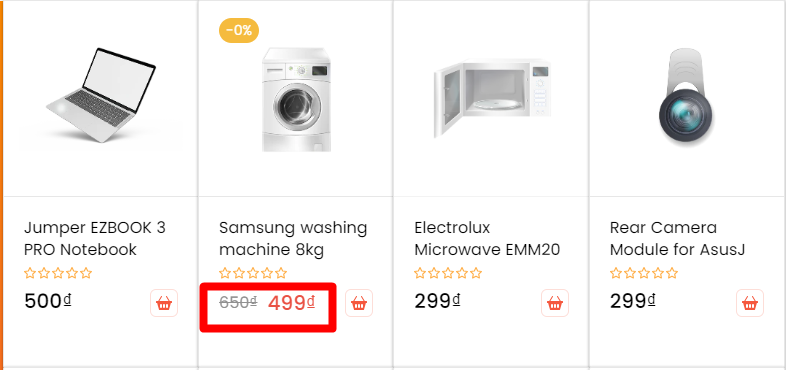Image resolution: width=786 pixels, height=370 pixels.
Task: Open Samsung washing machine 8kg title link
Action: [x=293, y=238]
